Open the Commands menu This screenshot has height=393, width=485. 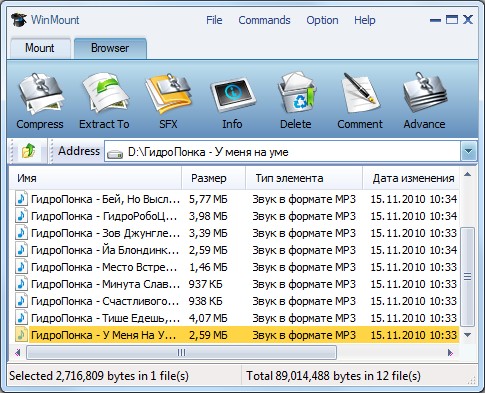[x=264, y=20]
